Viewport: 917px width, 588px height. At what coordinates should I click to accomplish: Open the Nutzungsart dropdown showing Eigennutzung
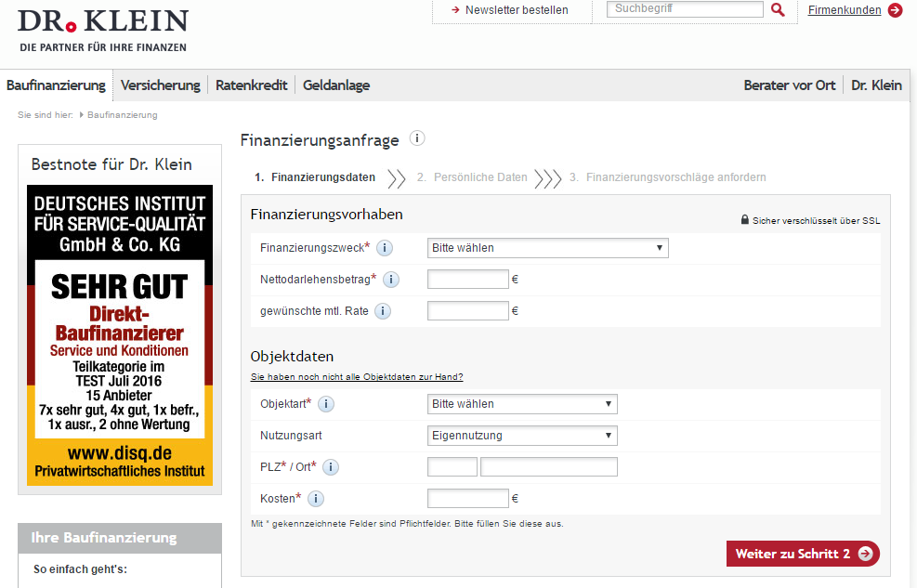(522, 436)
